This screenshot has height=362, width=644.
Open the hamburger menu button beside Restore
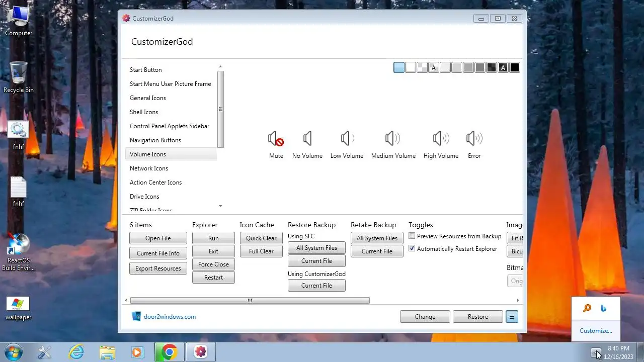512,317
